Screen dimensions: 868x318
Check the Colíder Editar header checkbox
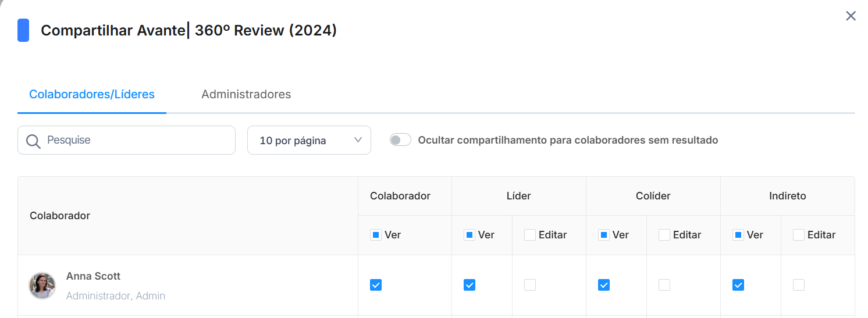pyautogui.click(x=664, y=235)
